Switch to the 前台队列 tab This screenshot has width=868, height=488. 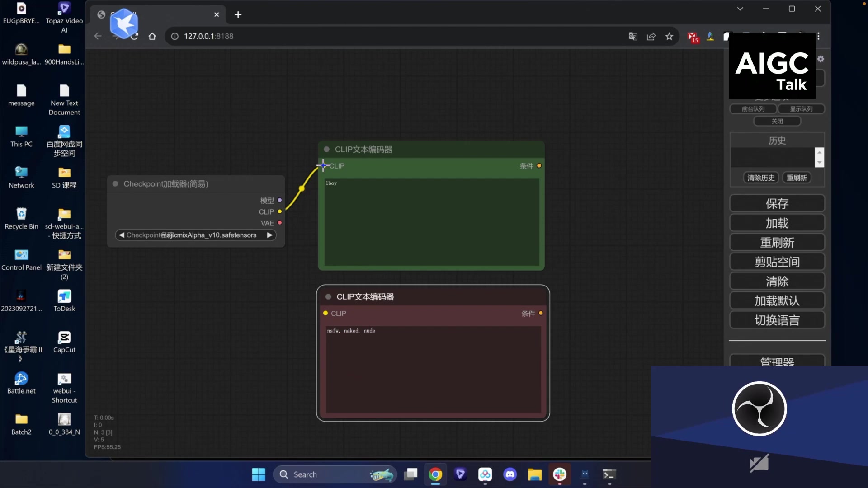point(753,109)
